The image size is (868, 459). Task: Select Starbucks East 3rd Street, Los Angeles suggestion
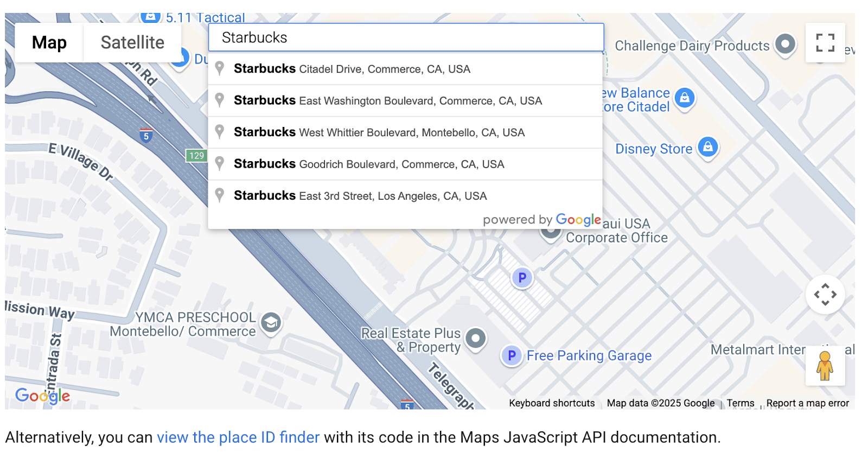point(405,196)
